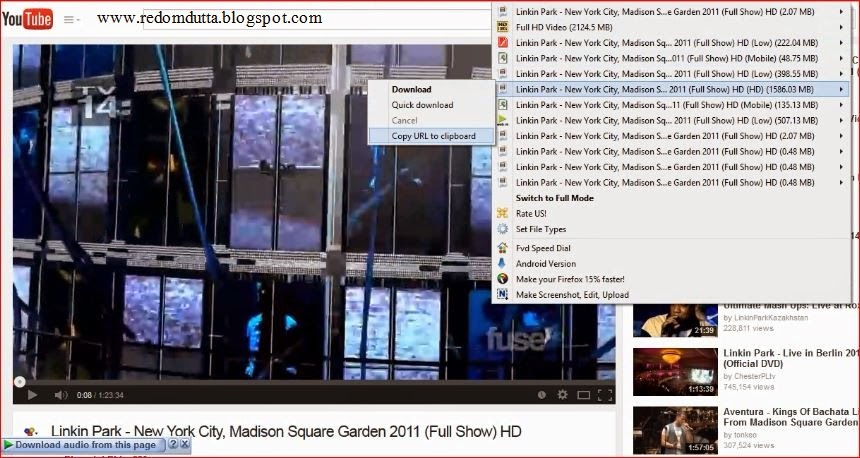Enter fullscreen using the player fullscreen icon

click(605, 395)
